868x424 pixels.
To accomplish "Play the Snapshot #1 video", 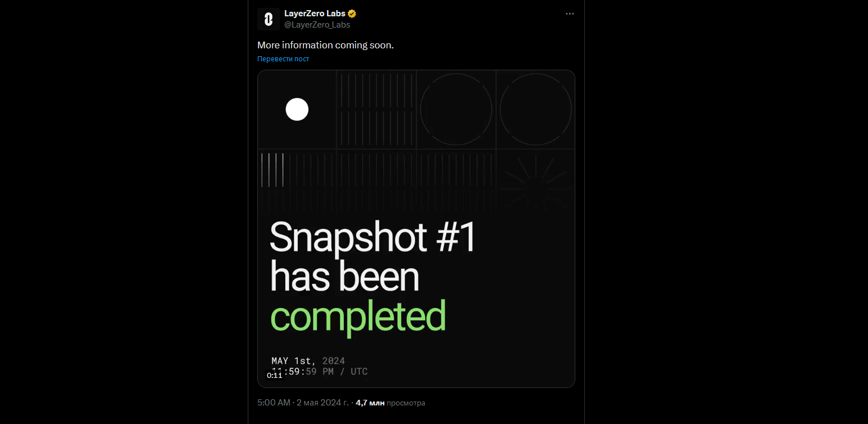I will pyautogui.click(x=416, y=229).
